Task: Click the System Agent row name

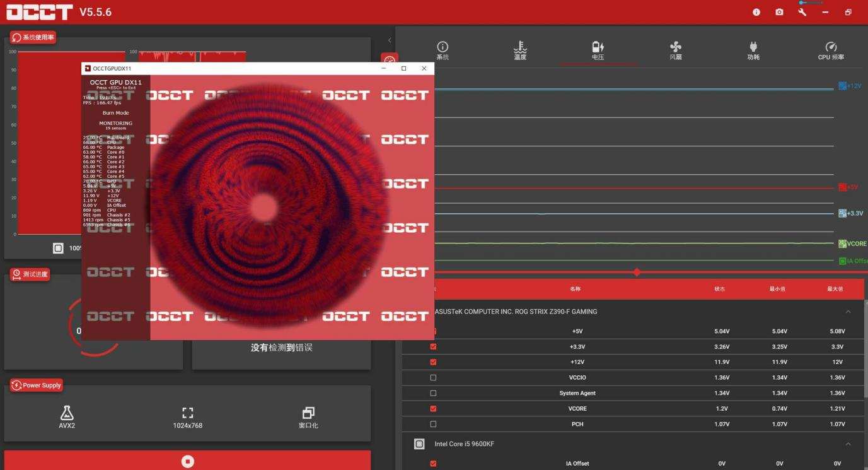Action: click(x=577, y=393)
